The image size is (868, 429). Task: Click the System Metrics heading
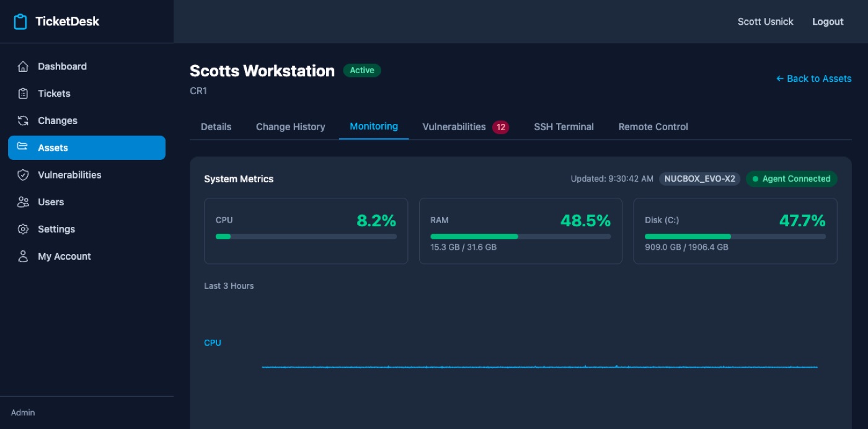coord(239,179)
